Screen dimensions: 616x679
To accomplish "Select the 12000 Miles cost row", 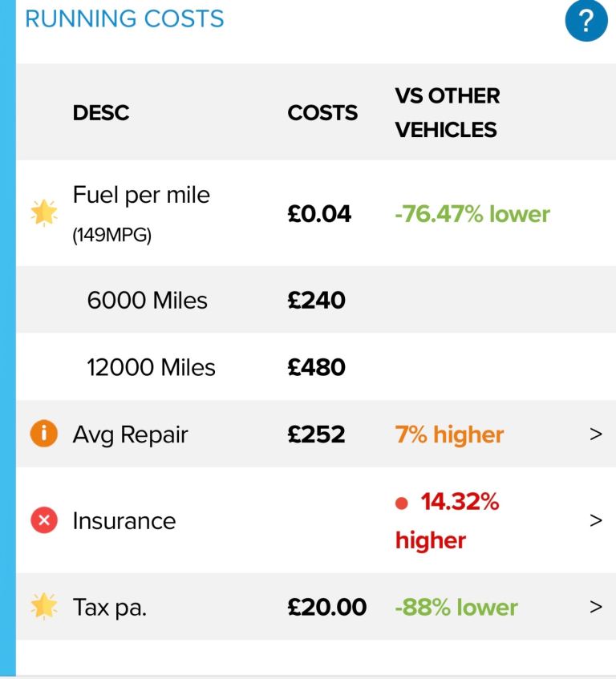I will coord(152,368).
